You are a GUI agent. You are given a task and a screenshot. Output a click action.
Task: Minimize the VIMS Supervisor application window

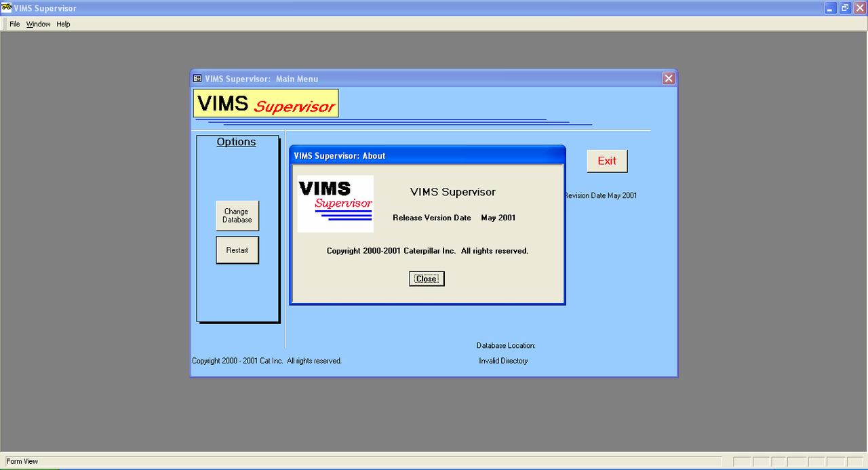point(831,8)
